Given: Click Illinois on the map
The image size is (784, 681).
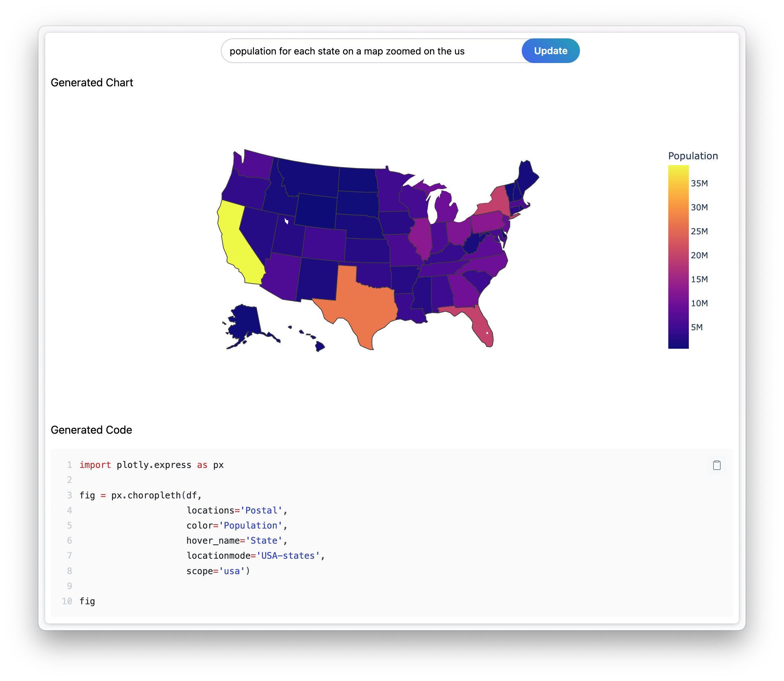Looking at the screenshot, I should [x=421, y=236].
